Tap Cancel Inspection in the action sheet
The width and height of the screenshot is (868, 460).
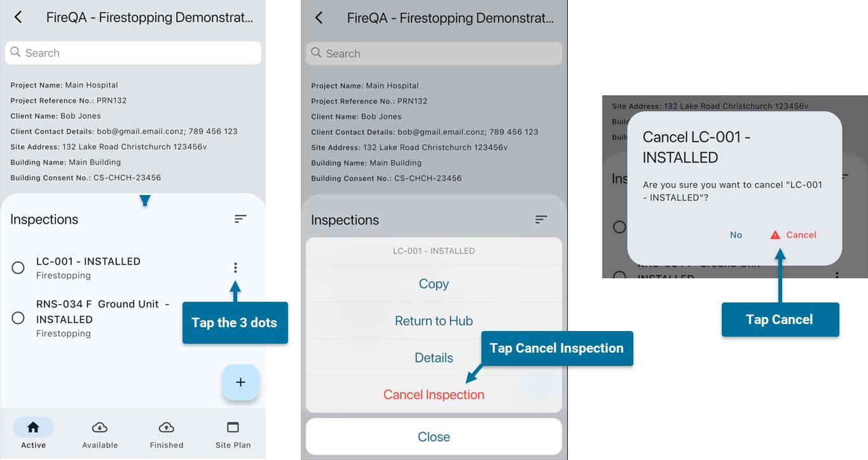coord(434,395)
